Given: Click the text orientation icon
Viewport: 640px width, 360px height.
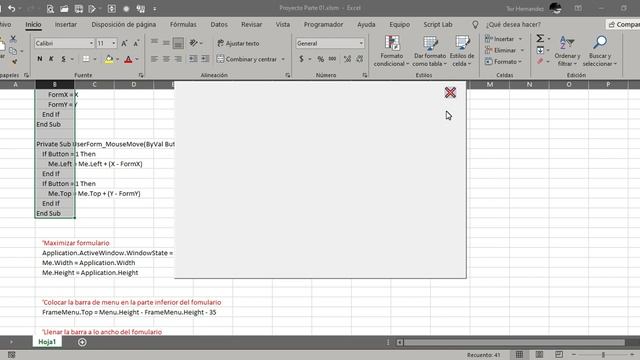Looking at the screenshot, I should tap(193, 43).
